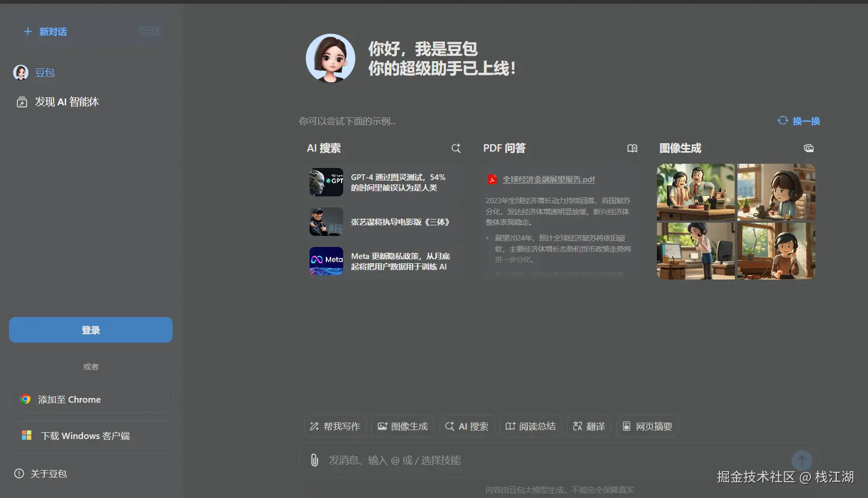Click the send arrow button
Image resolution: width=868 pixels, height=498 pixels.
[x=802, y=460]
